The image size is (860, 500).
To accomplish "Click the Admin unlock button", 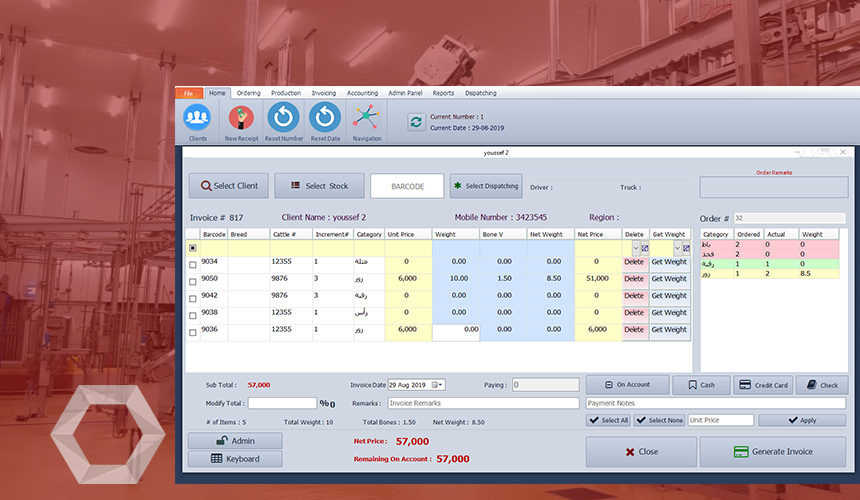I will (235, 441).
